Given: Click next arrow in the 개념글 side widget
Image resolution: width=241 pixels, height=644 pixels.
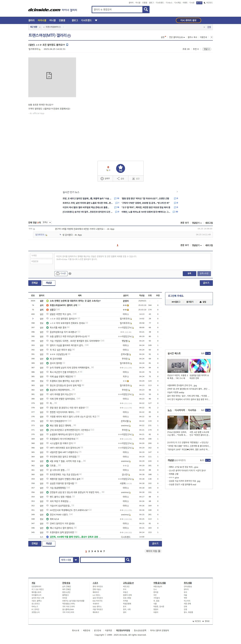Looking at the screenshot, I should (209, 460).
